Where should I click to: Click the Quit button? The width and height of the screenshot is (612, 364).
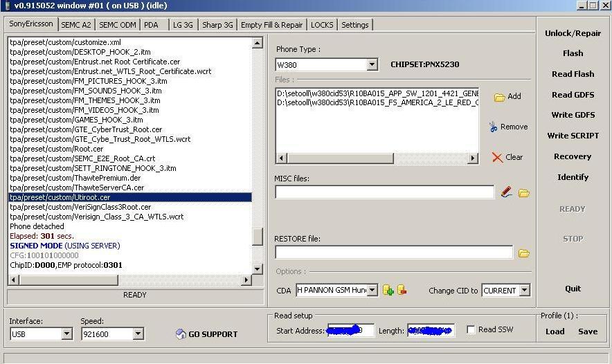pos(573,289)
